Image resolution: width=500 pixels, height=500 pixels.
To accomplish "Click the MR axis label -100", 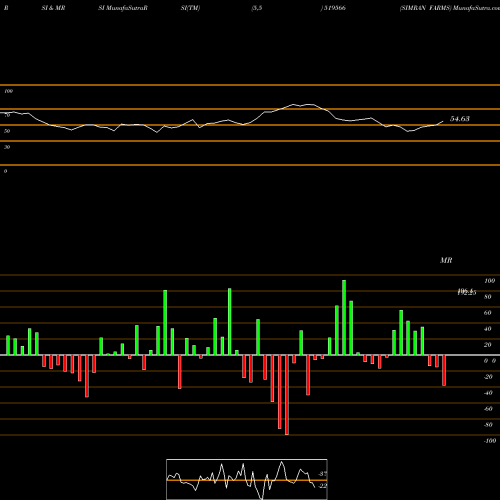I will [x=490, y=441].
